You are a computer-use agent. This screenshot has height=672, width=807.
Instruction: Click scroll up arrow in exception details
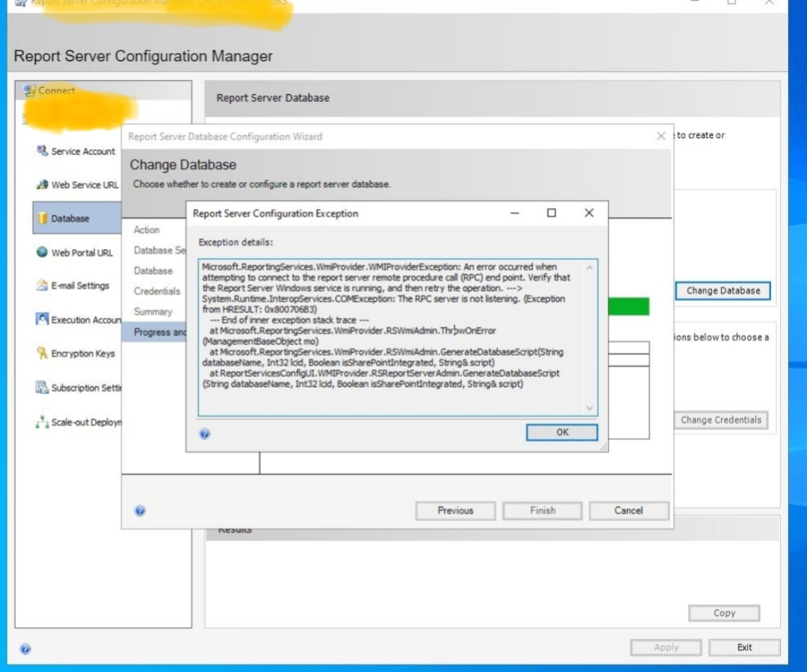(590, 268)
